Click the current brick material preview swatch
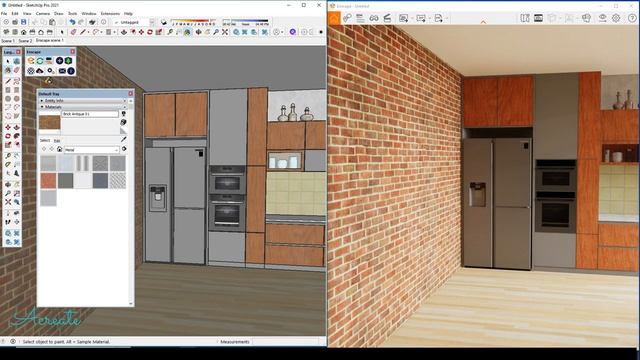 [x=49, y=122]
